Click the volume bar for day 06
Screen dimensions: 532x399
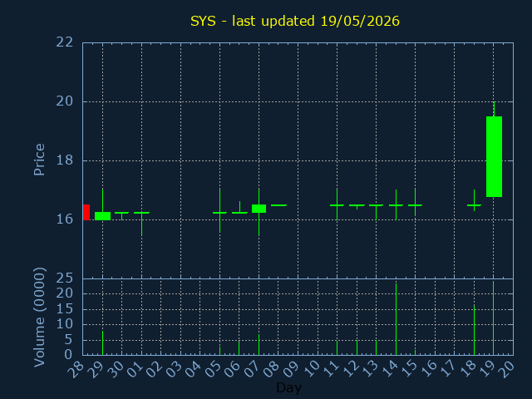tap(239, 348)
